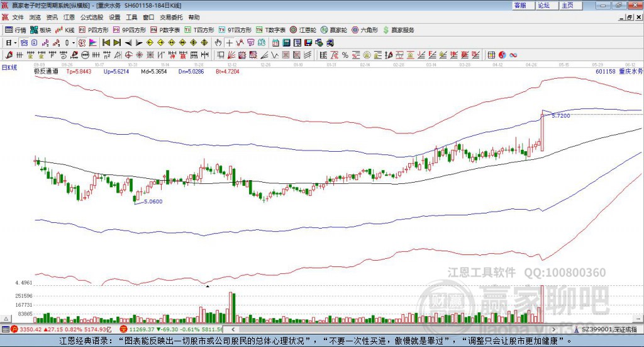Viewport: 644px width, 347px height.
Task: Expand volume panel with triangle button
Action: [x=6, y=319]
